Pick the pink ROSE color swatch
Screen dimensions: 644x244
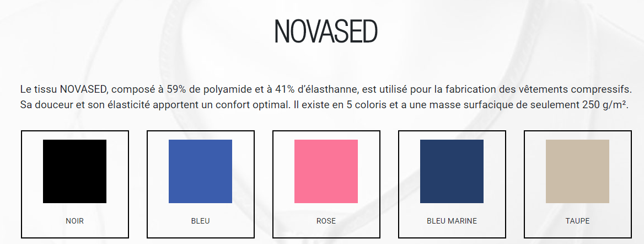(x=326, y=171)
